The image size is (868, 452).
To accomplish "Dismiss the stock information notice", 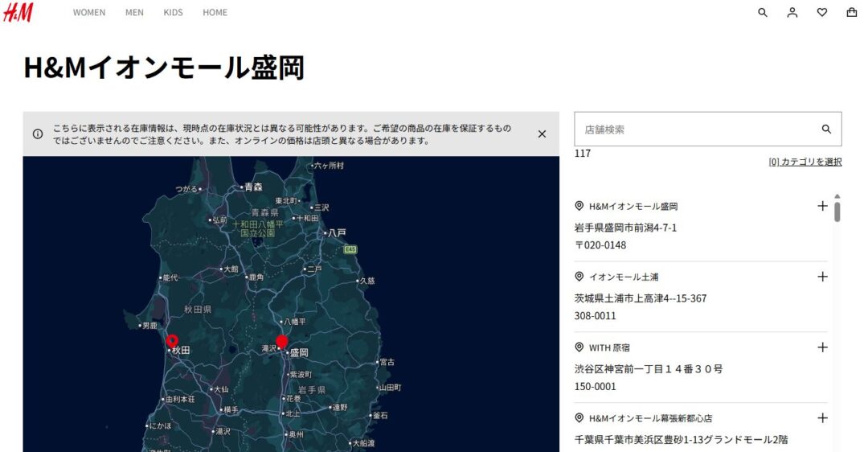I will [542, 134].
